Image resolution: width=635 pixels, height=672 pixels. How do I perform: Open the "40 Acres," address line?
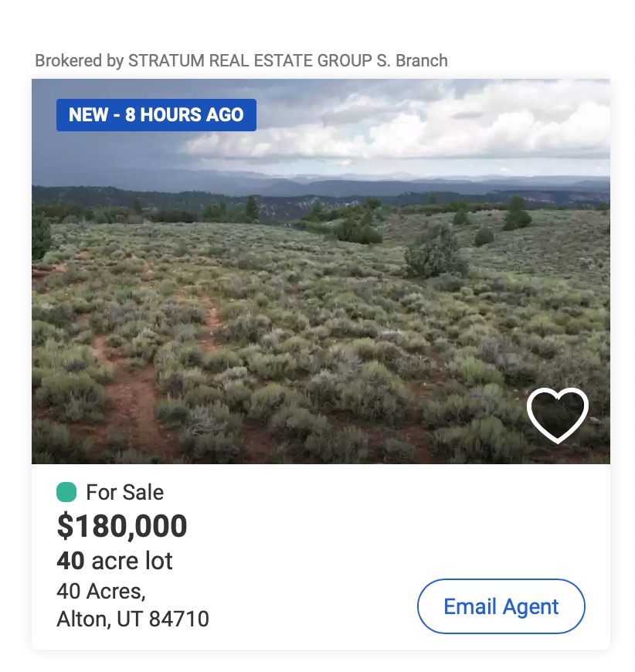pyautogui.click(x=101, y=591)
